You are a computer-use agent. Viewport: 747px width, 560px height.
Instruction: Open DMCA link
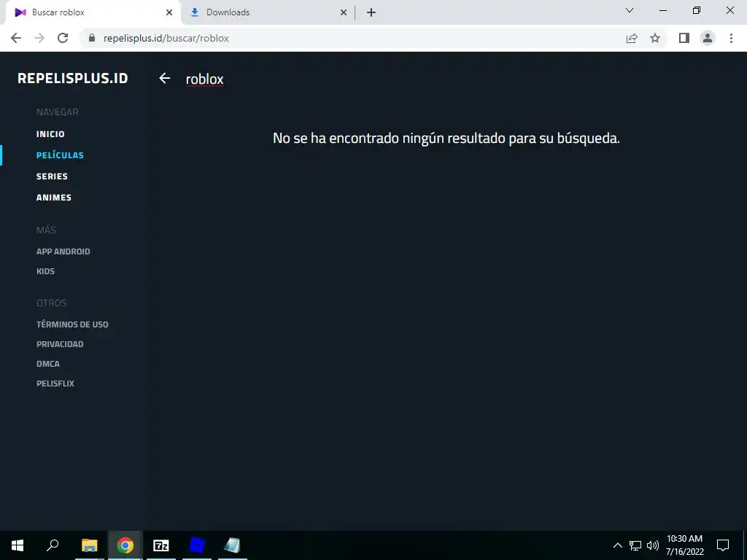[x=48, y=364]
